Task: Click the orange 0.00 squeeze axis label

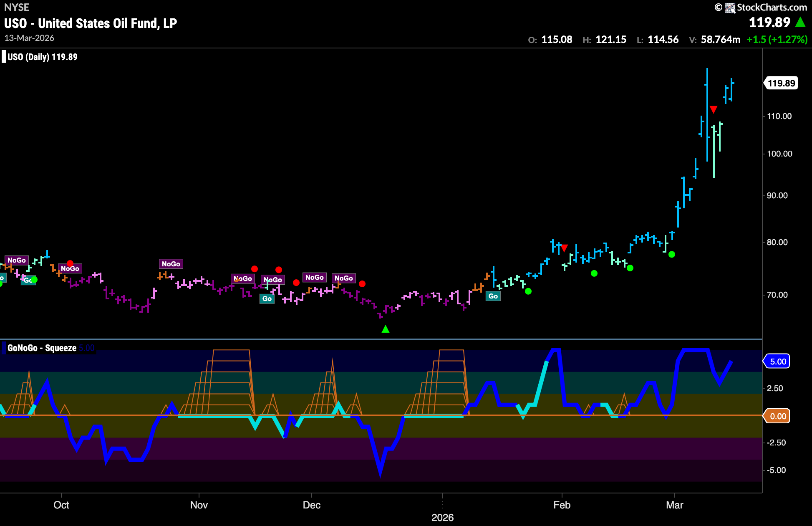Action: [x=777, y=416]
